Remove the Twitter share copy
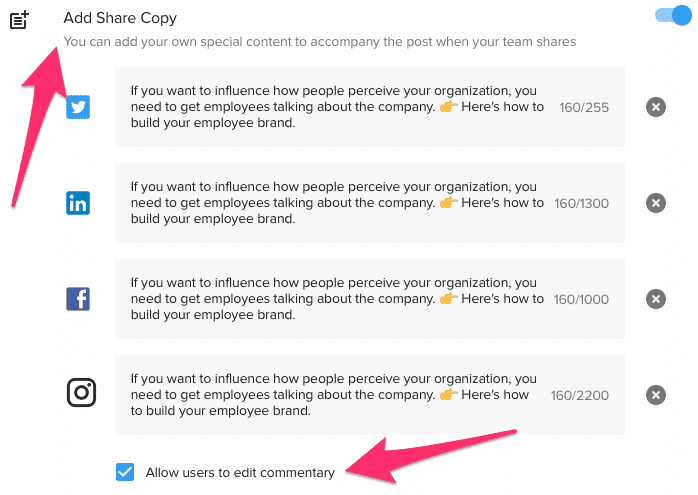The height and width of the screenshot is (495, 698). (x=655, y=107)
